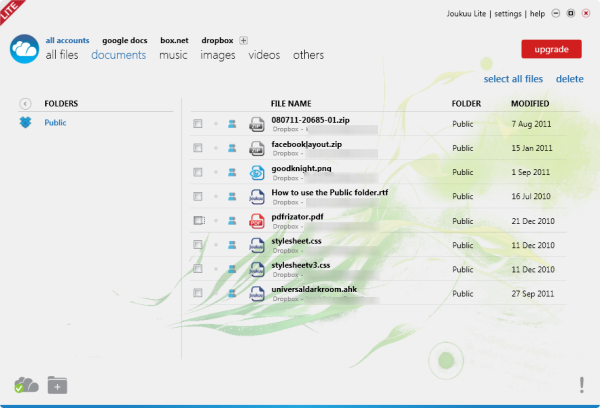Screen dimensions: 600x408
Task: Select the videos filter
Action: click(264, 55)
